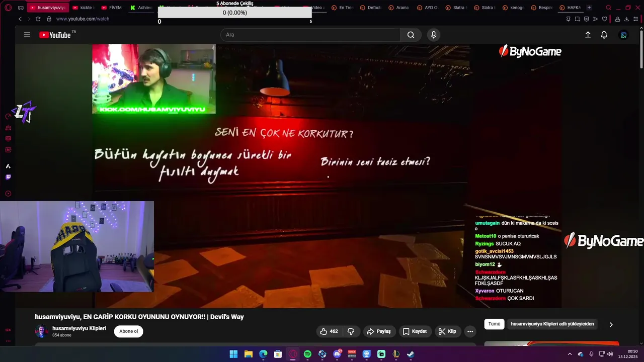Open Aria AI icon in sidebar
The image size is (644, 362).
click(8, 166)
